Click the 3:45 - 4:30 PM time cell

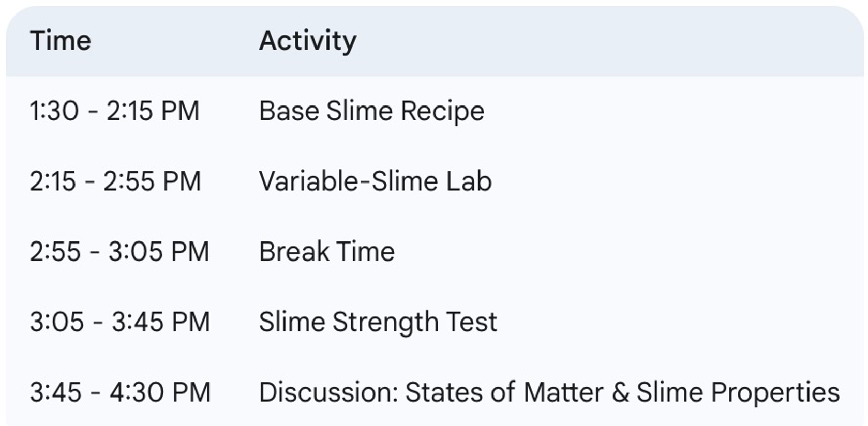[x=121, y=392]
